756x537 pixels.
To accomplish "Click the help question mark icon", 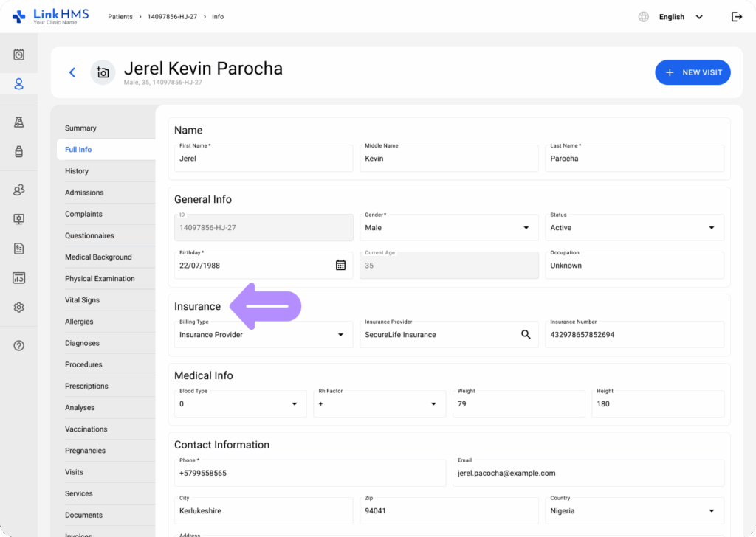I will [19, 345].
